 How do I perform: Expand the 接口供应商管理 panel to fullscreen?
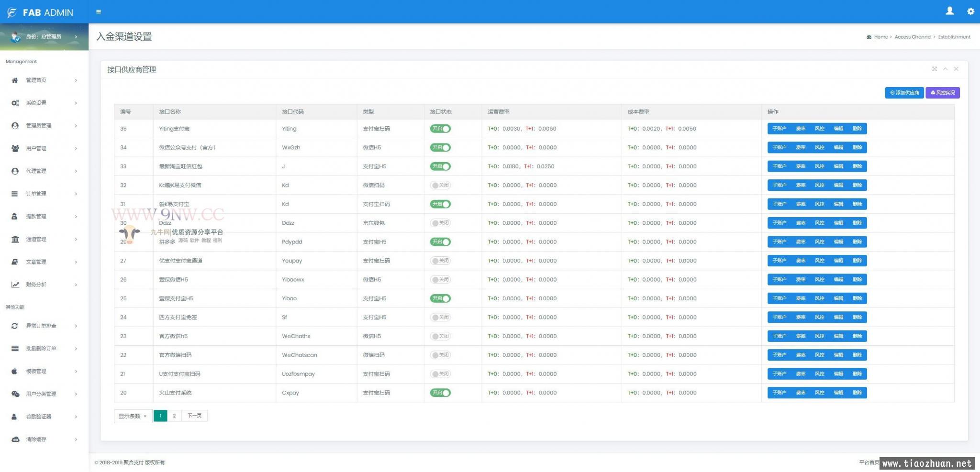(x=935, y=69)
